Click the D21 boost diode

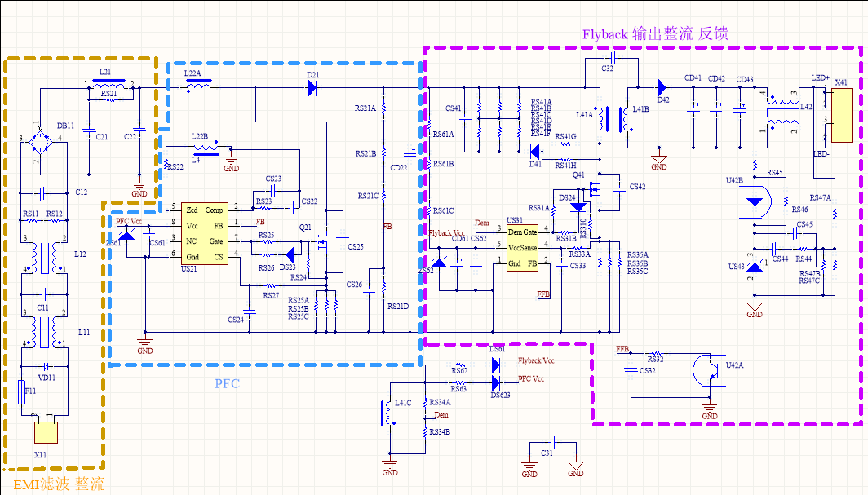[312, 88]
